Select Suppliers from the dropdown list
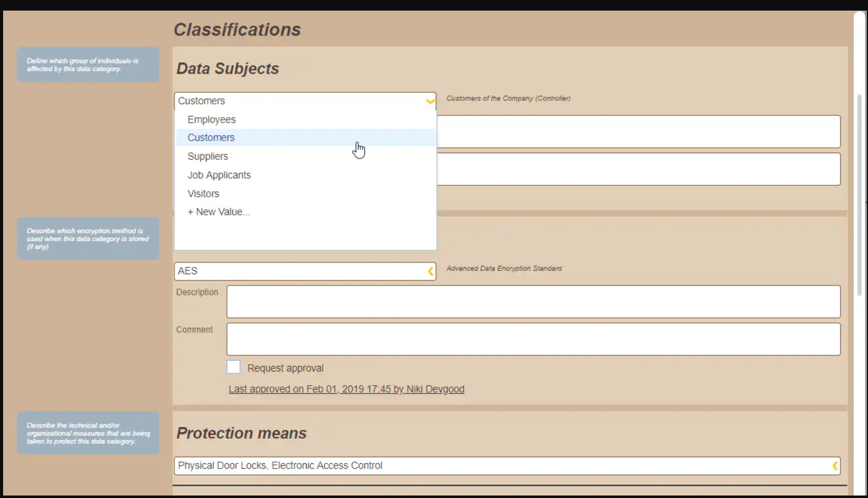Image resolution: width=868 pixels, height=498 pixels. 207,156
